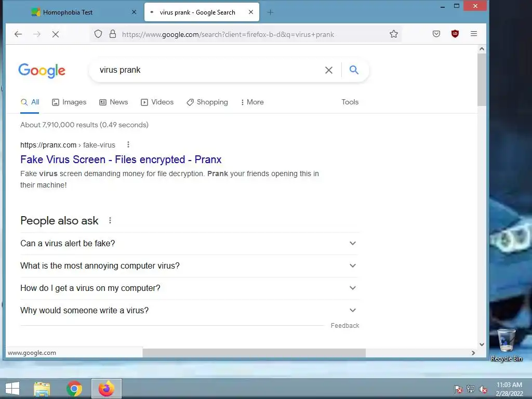Expand 'What is the most annoying computer virus?'
532x399 pixels.
189,265
